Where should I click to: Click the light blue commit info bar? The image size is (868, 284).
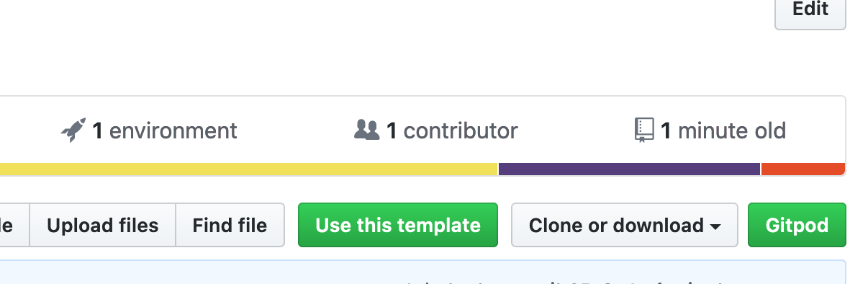(423, 272)
